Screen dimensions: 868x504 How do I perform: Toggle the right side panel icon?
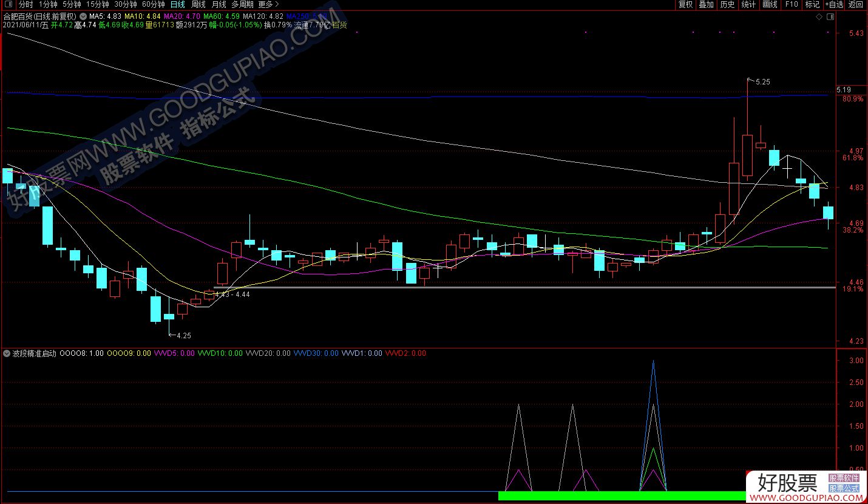tap(830, 16)
